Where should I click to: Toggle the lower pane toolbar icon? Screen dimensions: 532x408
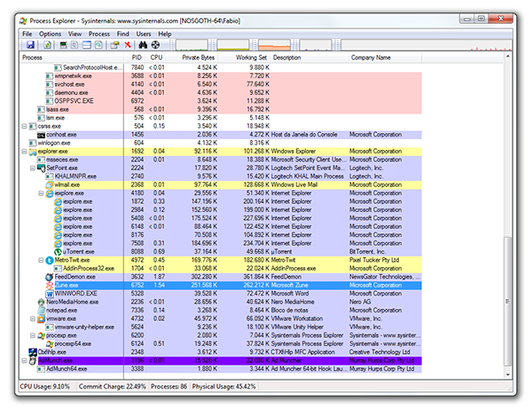tap(87, 45)
